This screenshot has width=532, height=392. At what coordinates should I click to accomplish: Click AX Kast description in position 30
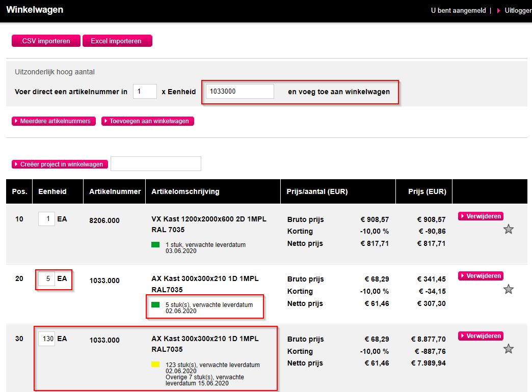[205, 344]
